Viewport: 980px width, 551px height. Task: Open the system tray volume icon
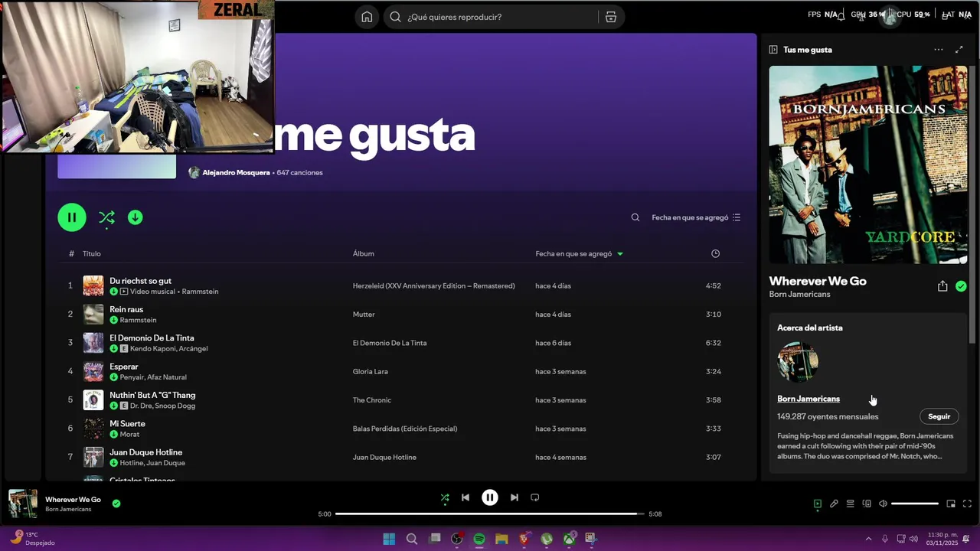[915, 539]
